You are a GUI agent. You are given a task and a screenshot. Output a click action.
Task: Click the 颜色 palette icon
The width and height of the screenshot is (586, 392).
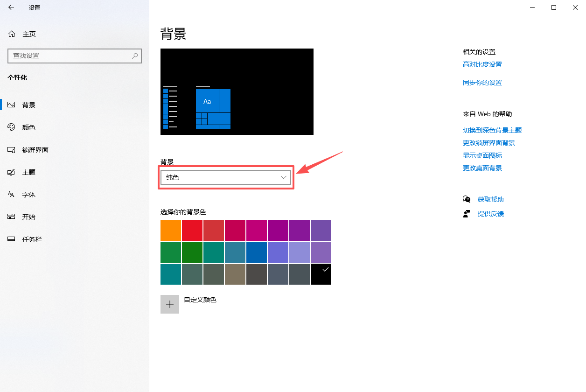pos(12,127)
